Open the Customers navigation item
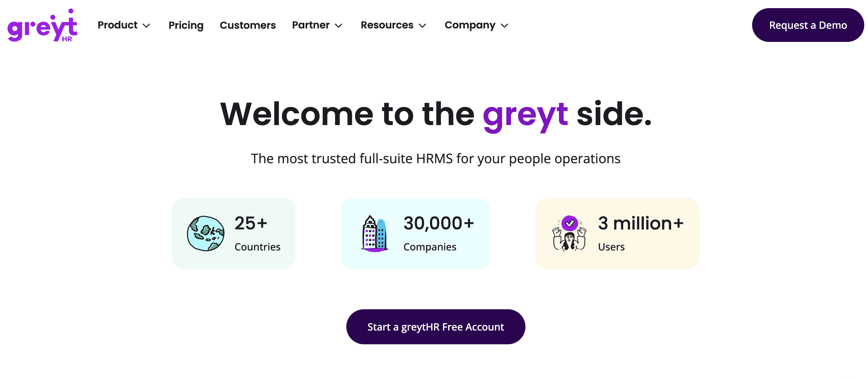868x379 pixels. point(248,25)
